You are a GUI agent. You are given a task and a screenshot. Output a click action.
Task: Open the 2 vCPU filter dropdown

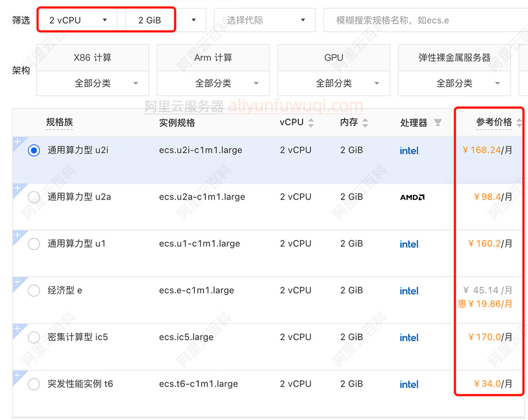79,20
